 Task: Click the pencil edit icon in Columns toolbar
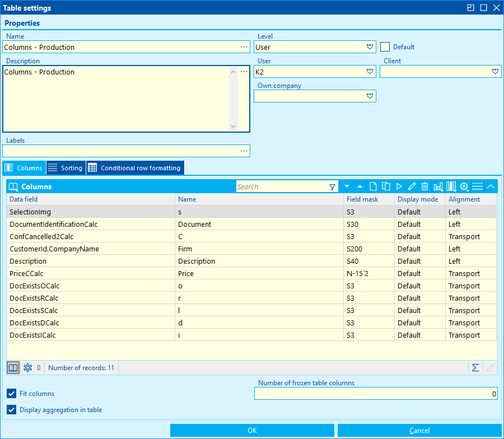[x=412, y=186]
